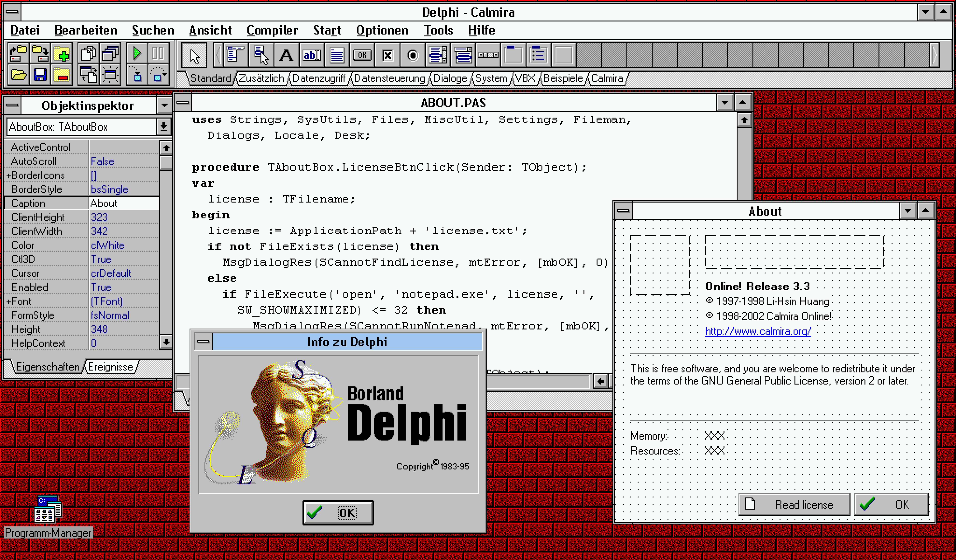Pick the PopupMenu component in the palette

tap(261, 55)
